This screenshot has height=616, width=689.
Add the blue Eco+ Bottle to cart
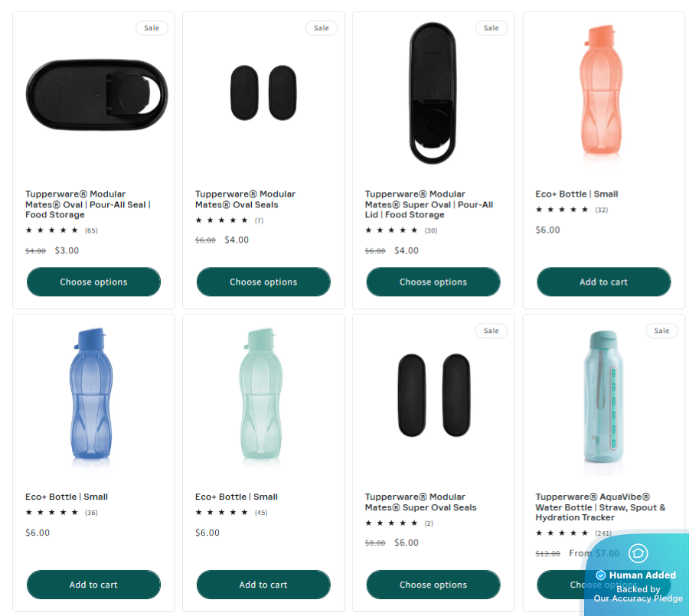pyautogui.click(x=93, y=585)
